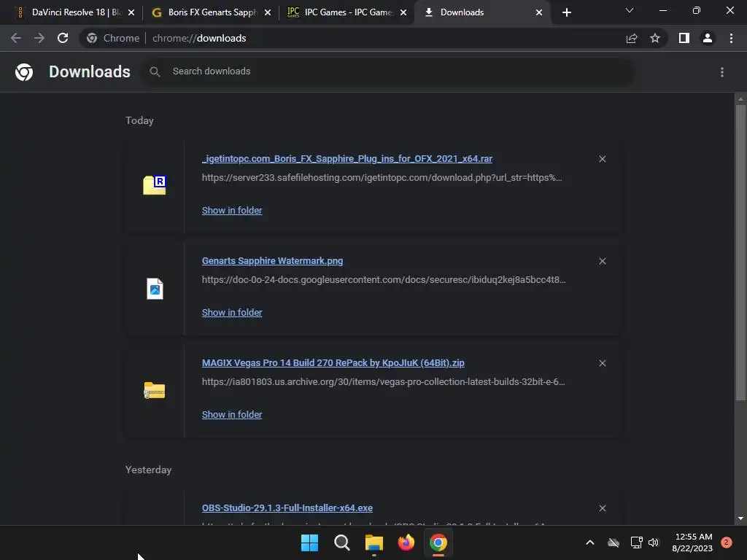Share this page via address bar icon
Screen dimensions: 747x560
click(x=632, y=39)
